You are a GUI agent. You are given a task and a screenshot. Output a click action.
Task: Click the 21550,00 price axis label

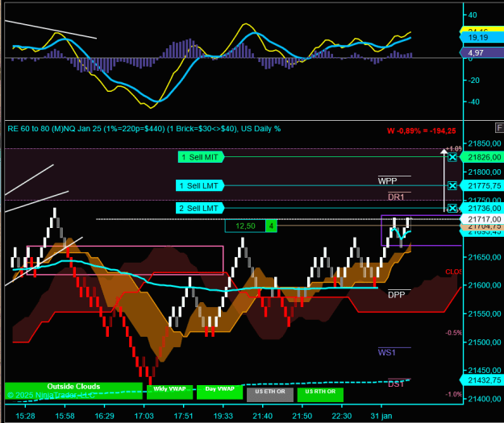point(485,313)
